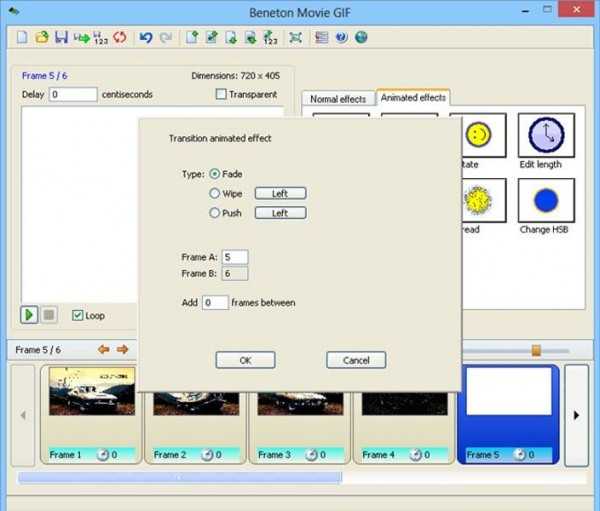Click the dark image icon with down arrow
Viewport: 600px width, 511px height.
tap(251, 38)
